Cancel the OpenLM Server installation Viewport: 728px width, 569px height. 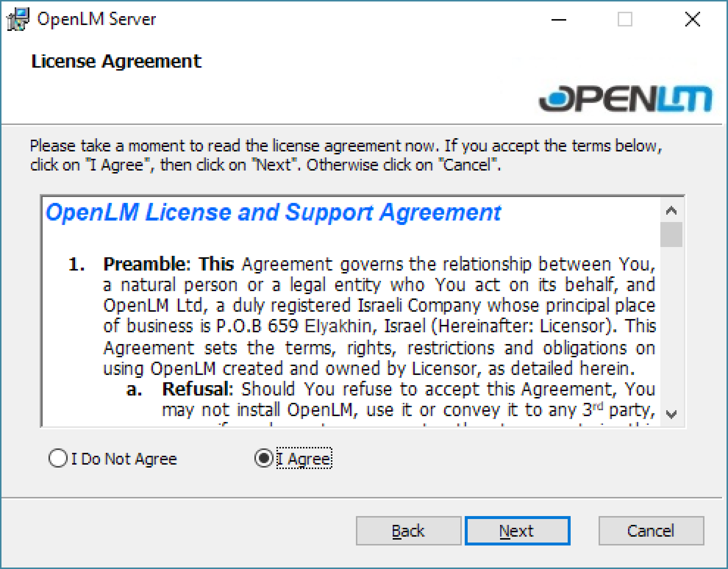tap(651, 531)
